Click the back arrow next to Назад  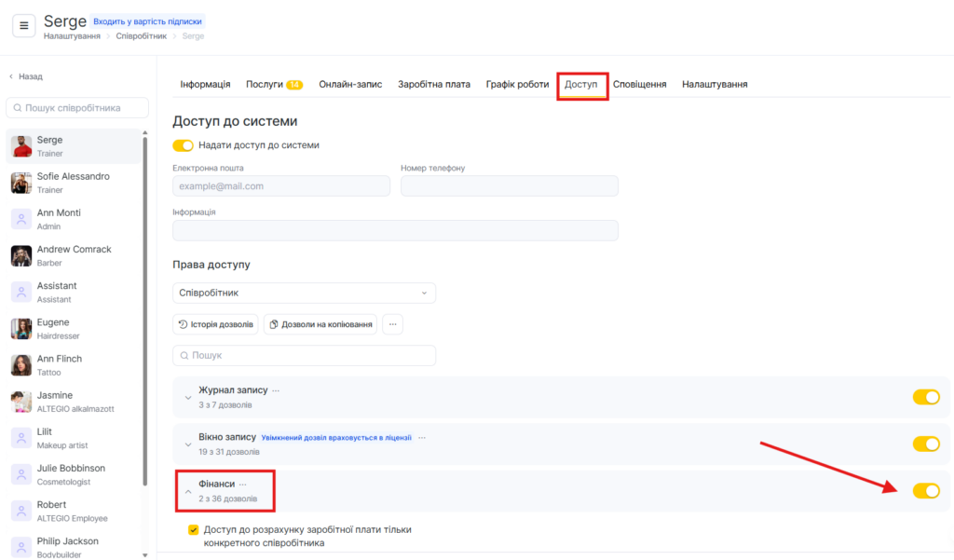coord(11,76)
